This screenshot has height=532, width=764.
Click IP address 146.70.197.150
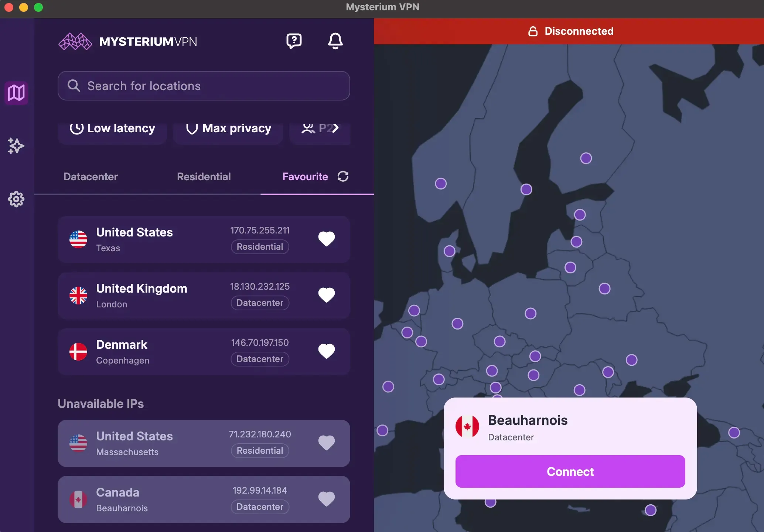260,342
